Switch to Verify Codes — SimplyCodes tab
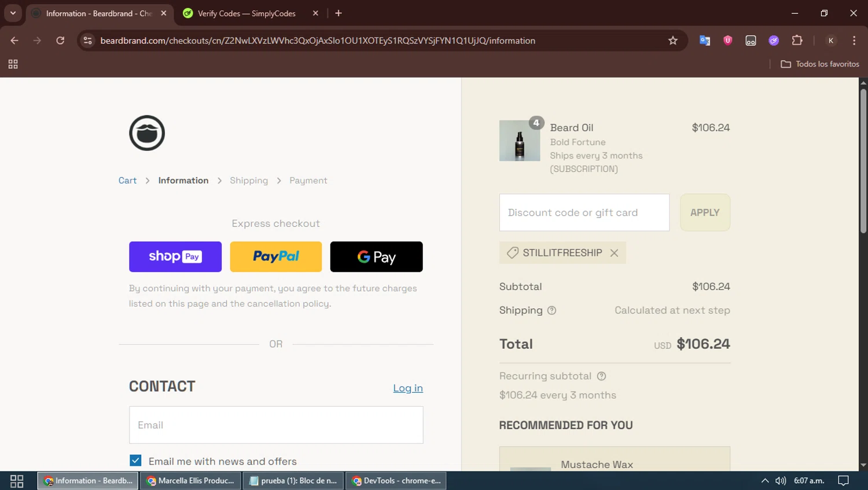This screenshot has width=868, height=490. tap(247, 13)
